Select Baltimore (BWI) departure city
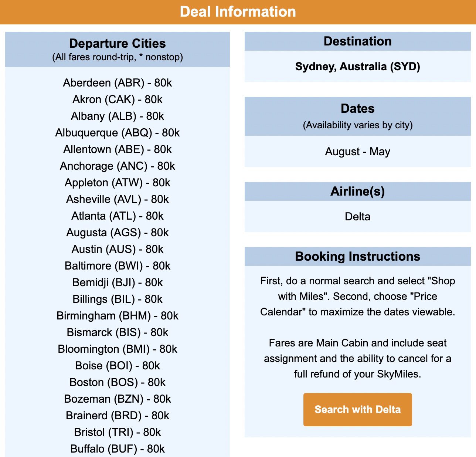 coord(118,266)
